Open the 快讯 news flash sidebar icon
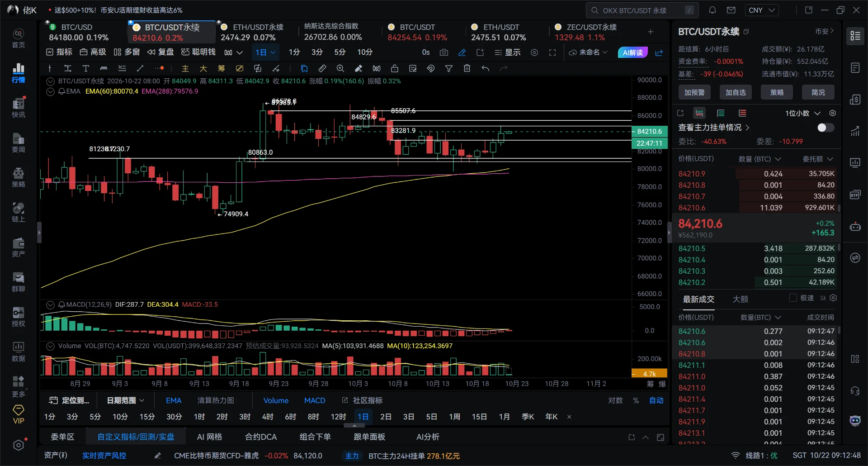Viewport: 868px width, 466px height. pos(19,108)
